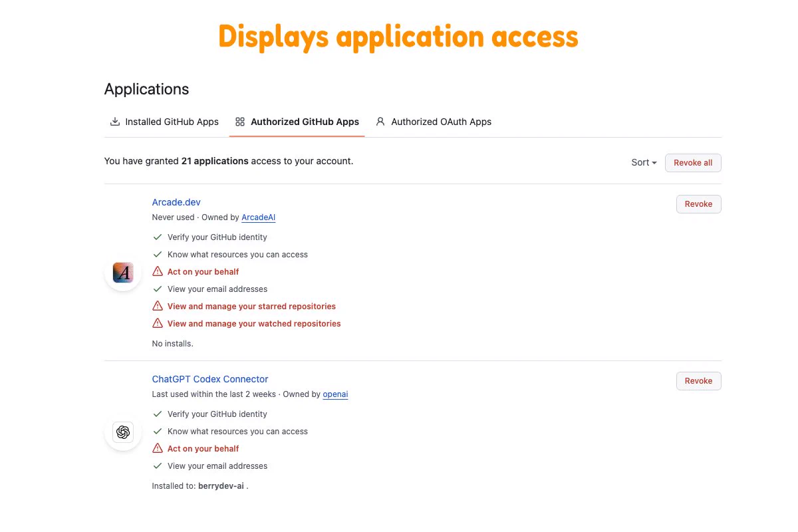798x532 pixels.
Task: Click the download icon beside Installed GitHub Apps
Action: tap(115, 122)
